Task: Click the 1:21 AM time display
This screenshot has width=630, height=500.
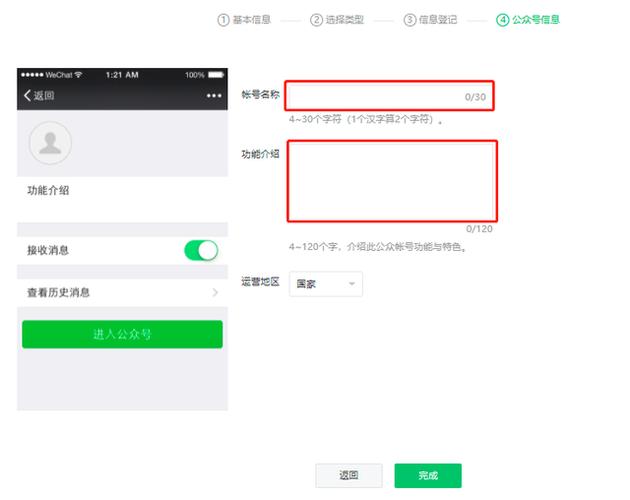Action: pos(122,75)
